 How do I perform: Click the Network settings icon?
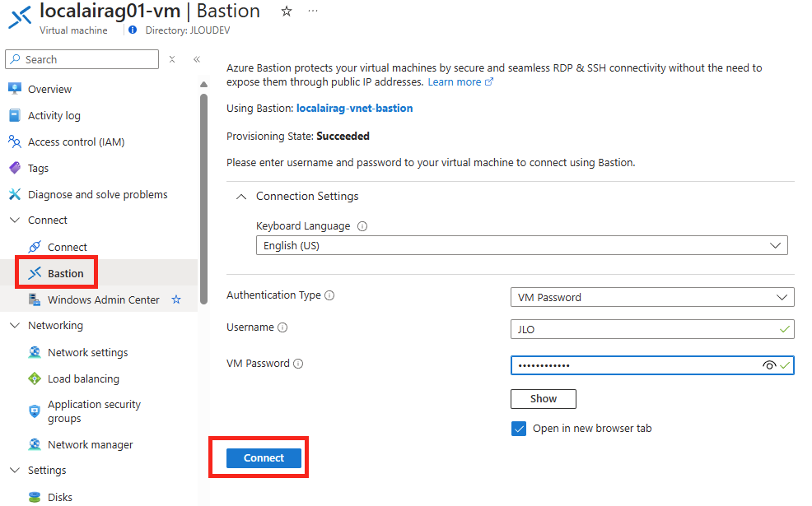tap(35, 352)
